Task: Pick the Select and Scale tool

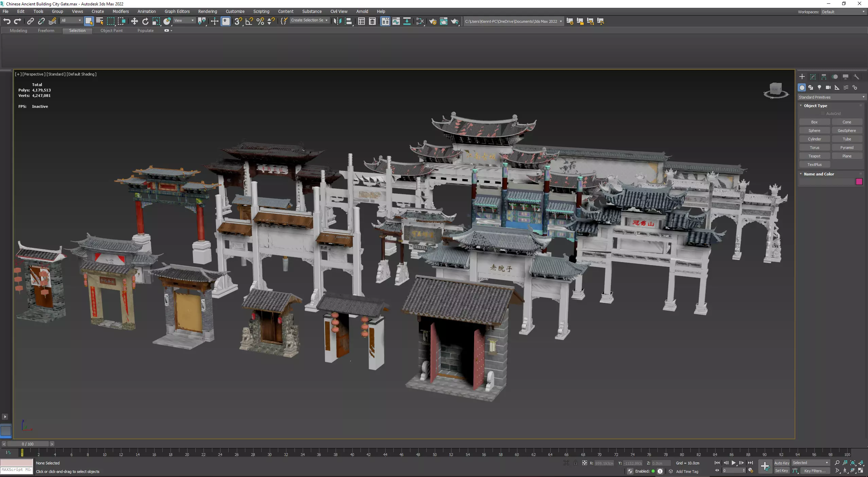Action: 156,21
